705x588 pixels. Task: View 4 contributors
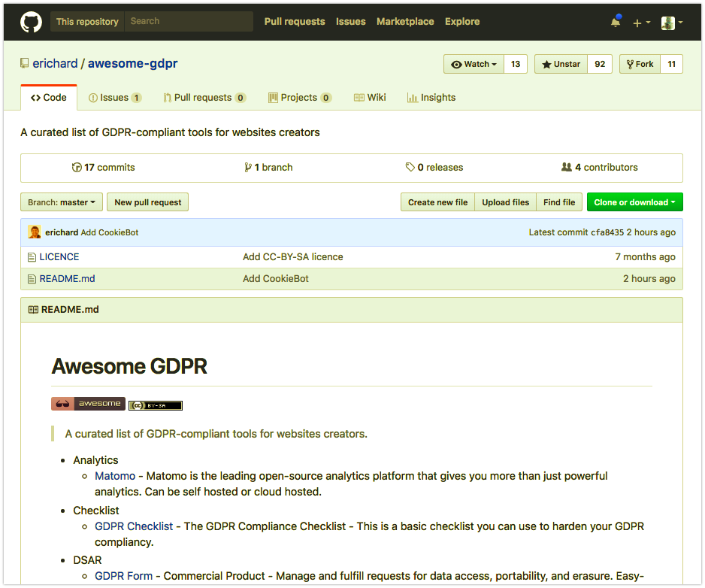(x=599, y=168)
